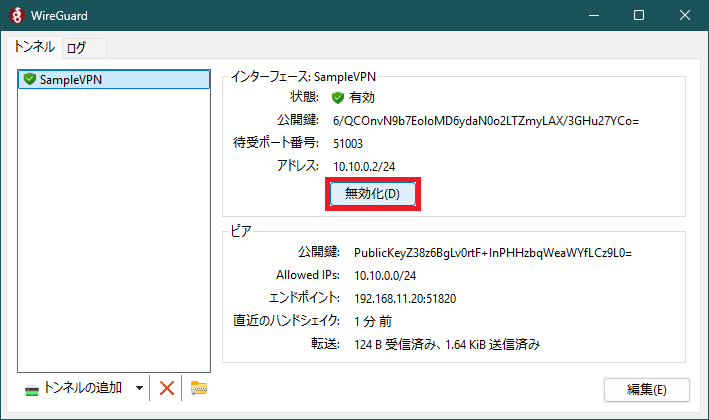This screenshot has width=709, height=420.
Task: Deactivate the tunnel with the 無効化(D) button
Action: tap(372, 194)
